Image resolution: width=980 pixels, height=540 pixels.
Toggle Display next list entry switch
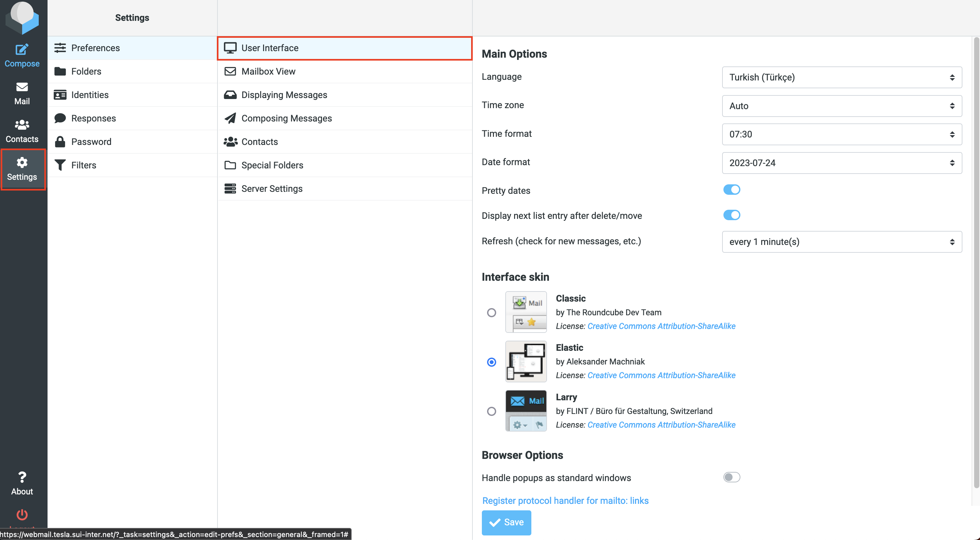tap(732, 215)
